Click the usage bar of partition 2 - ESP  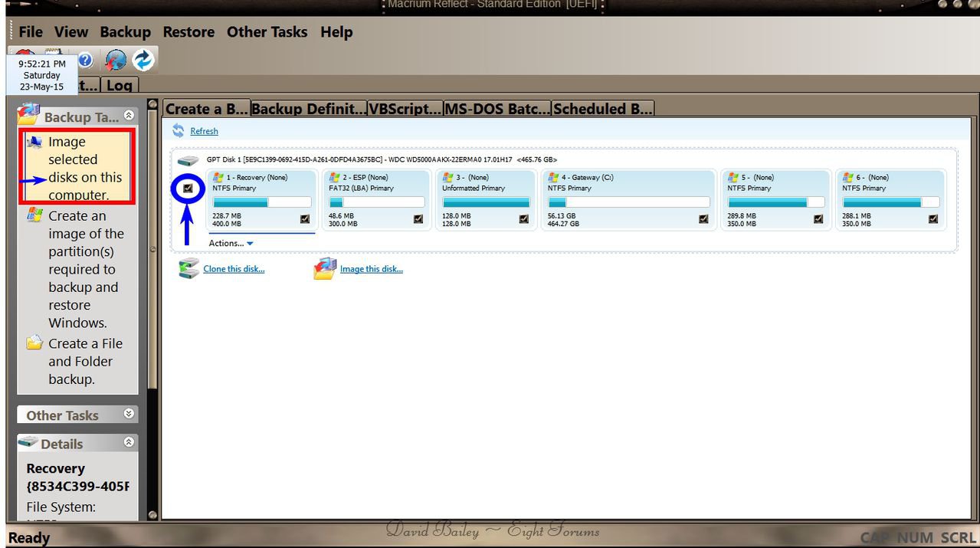pyautogui.click(x=377, y=202)
